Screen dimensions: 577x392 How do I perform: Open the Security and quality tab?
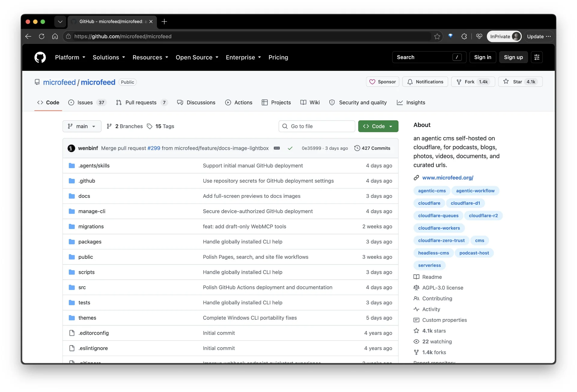coord(358,103)
